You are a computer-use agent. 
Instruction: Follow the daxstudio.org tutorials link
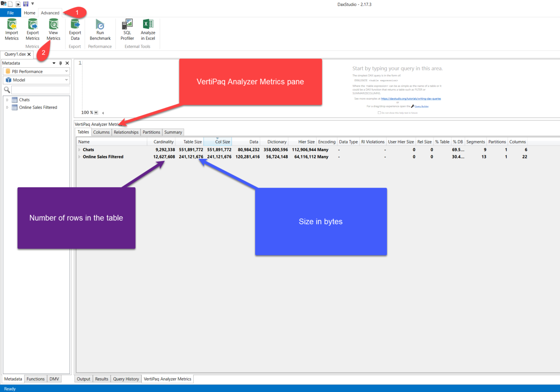[x=411, y=99]
